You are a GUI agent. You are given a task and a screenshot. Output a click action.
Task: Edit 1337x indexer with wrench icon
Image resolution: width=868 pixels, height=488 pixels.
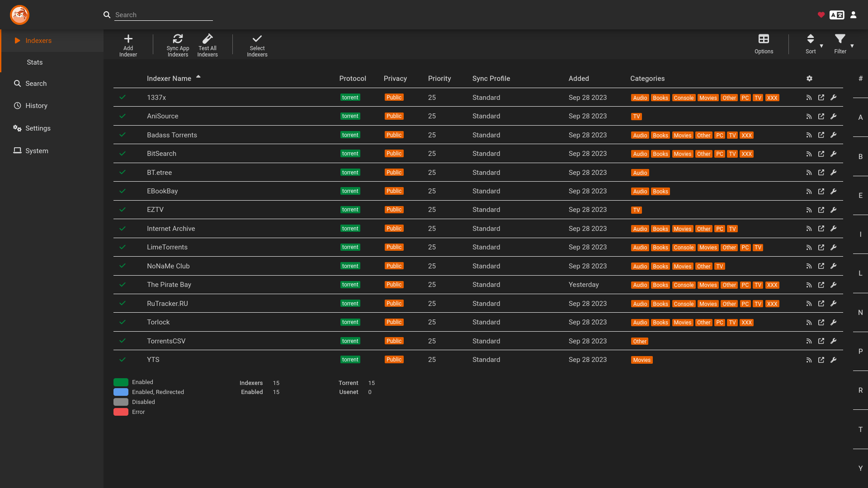coord(833,98)
